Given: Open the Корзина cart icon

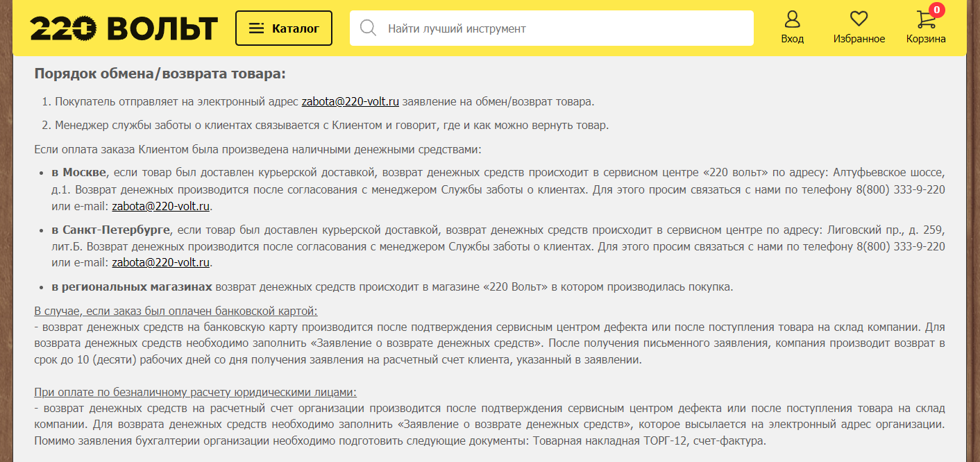Looking at the screenshot, I should coord(925,19).
